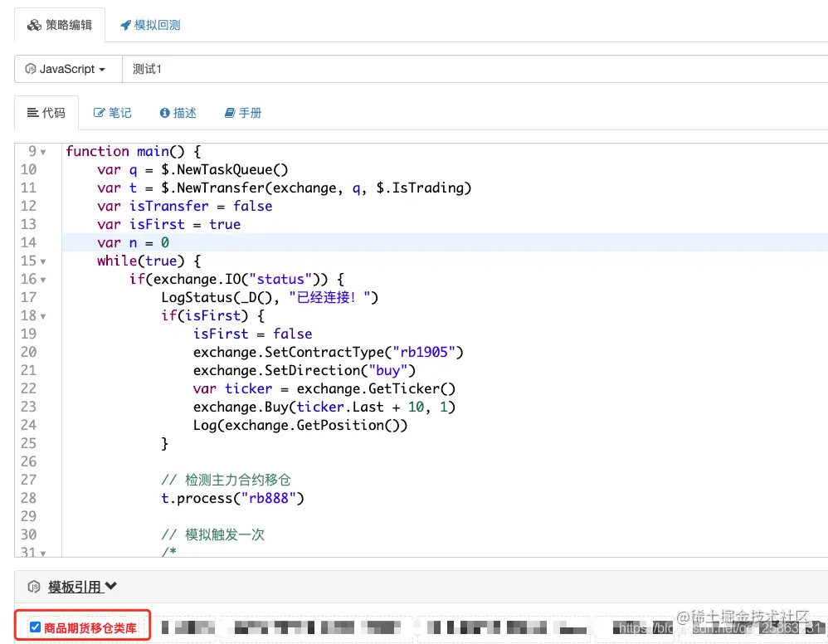
Task: Click the rocket icon beside 模拟回测
Action: [125, 25]
